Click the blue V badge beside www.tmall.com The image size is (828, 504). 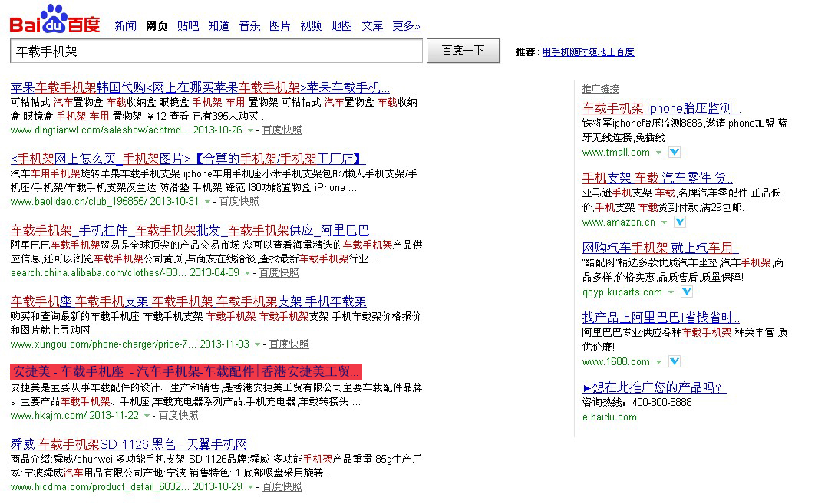coord(674,152)
